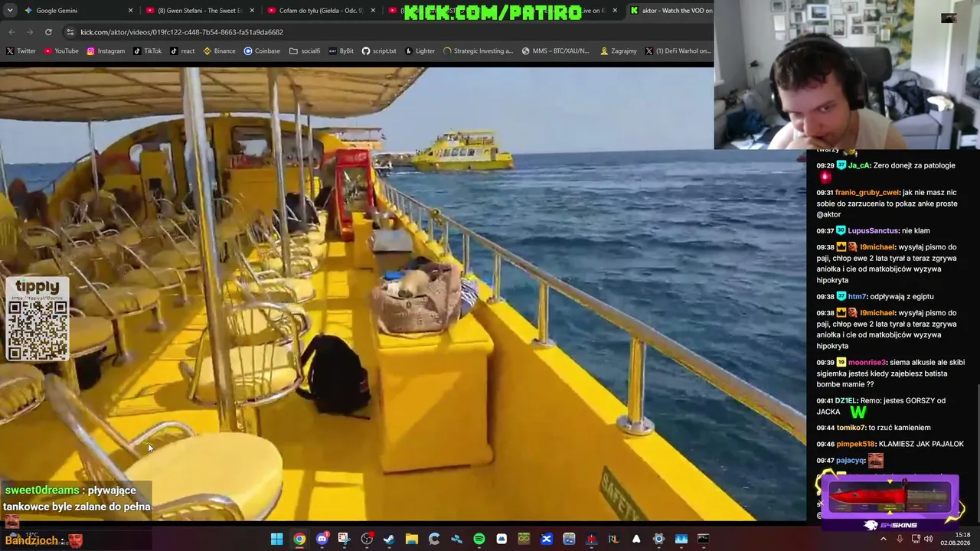Close the Gwen Stefani tab
Image resolution: width=980 pixels, height=551 pixels.
point(252,11)
